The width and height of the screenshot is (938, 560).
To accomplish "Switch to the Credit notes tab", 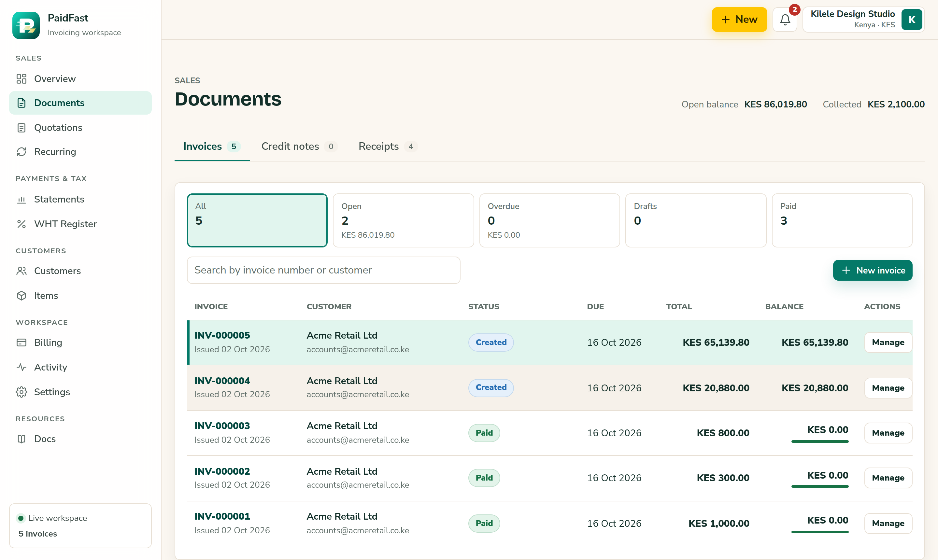I will (299, 147).
